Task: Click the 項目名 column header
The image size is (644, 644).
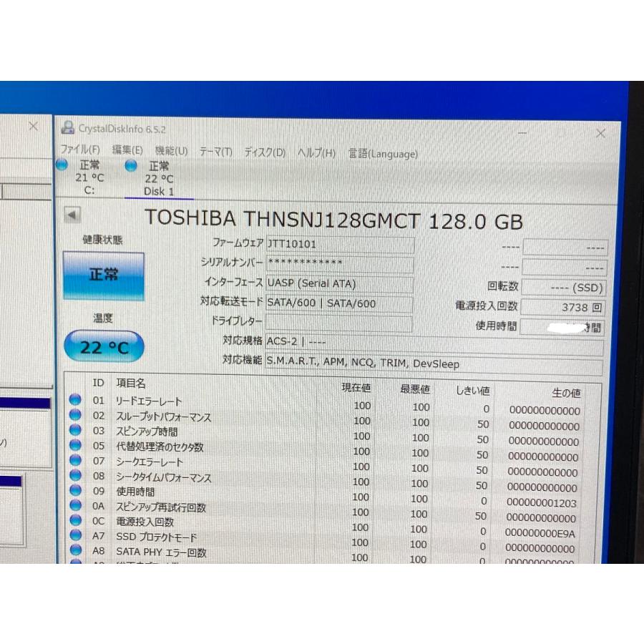Action: [131, 384]
